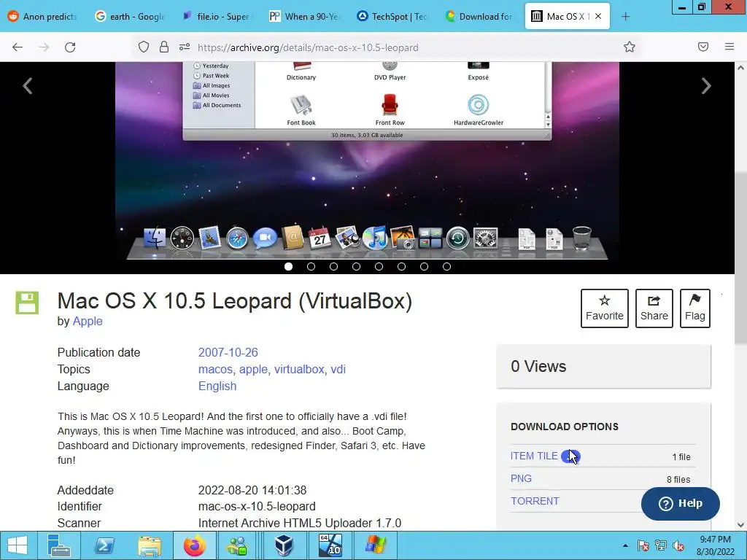Viewport: 747px width, 560px height.
Task: Download the TORRENT option
Action: point(535,501)
